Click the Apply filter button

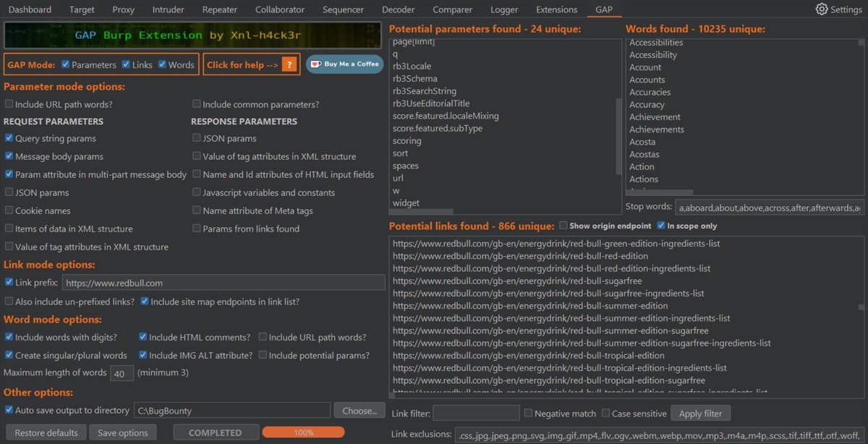click(701, 414)
